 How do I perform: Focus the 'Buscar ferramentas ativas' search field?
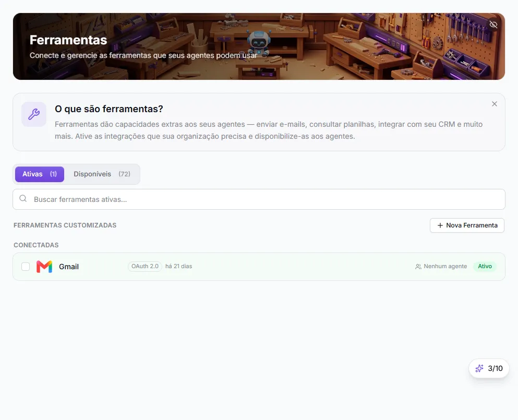[x=259, y=199]
